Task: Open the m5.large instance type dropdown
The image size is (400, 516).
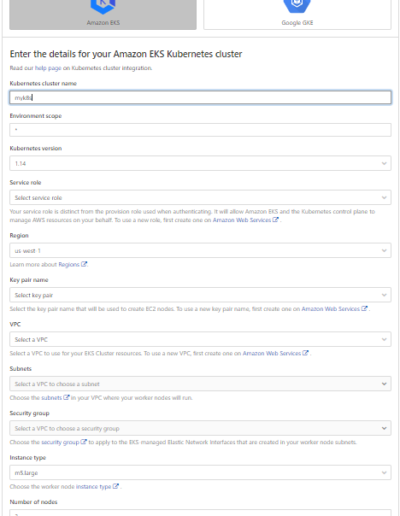Action: [200, 473]
